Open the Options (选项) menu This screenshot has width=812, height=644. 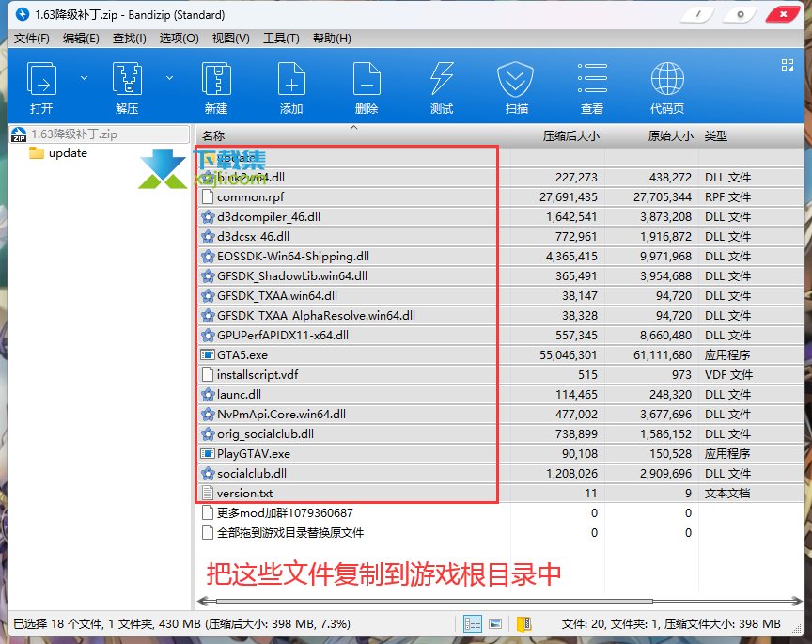179,39
